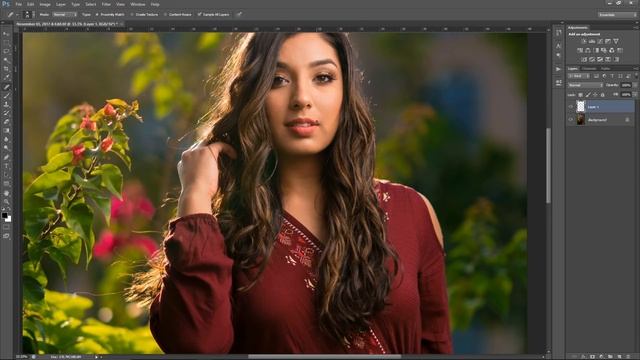Hide Layer 1 visibility eye
This screenshot has height=360, width=640.
click(571, 107)
